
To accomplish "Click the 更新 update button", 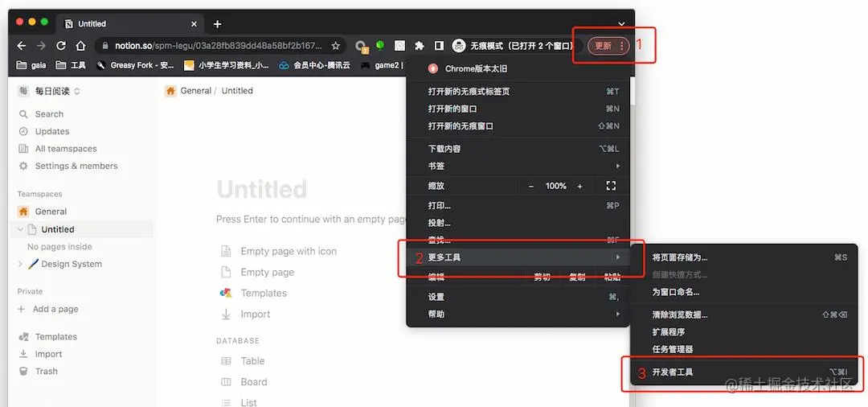I will pos(608,46).
